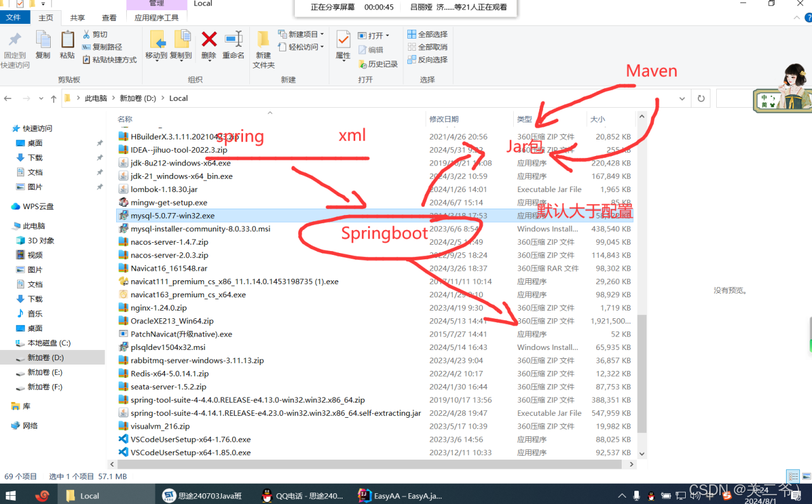Image resolution: width=812 pixels, height=504 pixels.
Task: Click This PC in the address breadcrumb
Action: point(96,98)
